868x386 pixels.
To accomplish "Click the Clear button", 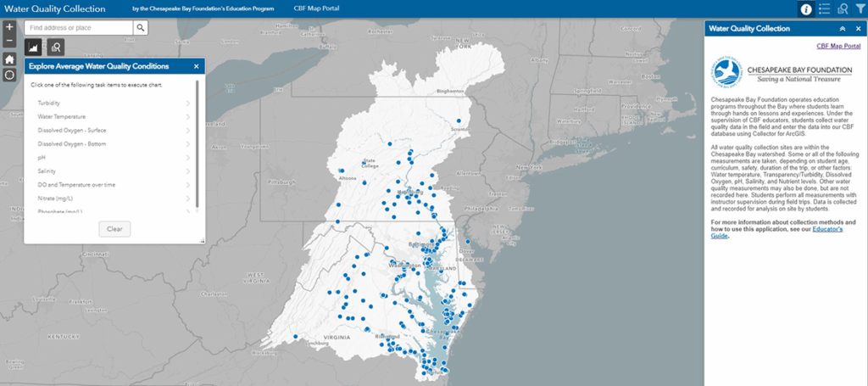I will click(x=114, y=229).
